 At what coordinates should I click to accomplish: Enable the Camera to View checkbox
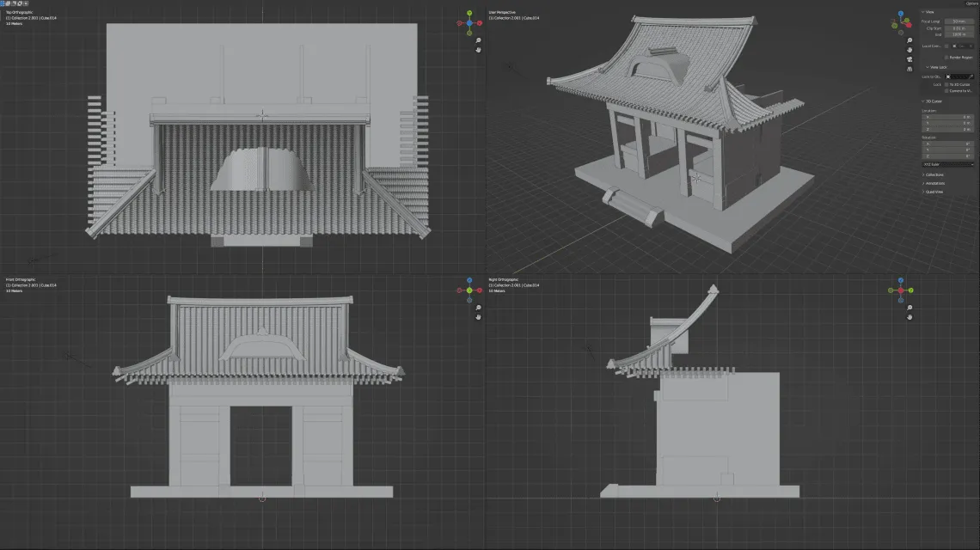(x=946, y=91)
